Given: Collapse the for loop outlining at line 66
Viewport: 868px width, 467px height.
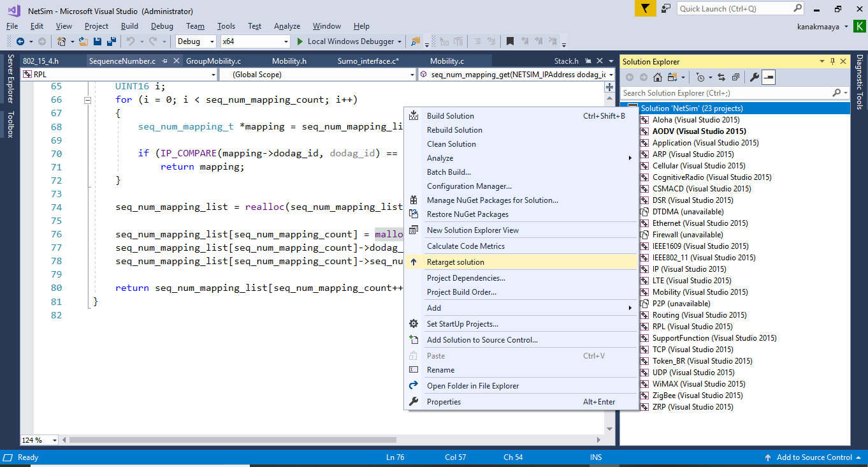Looking at the screenshot, I should tap(88, 100).
